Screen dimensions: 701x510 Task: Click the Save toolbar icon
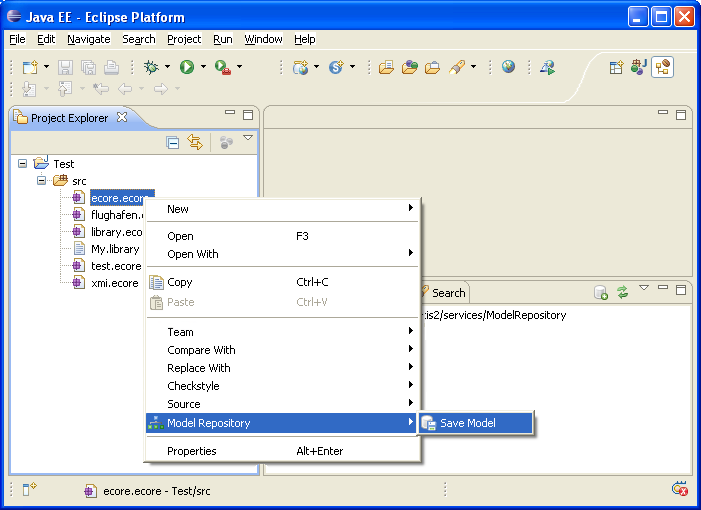pos(65,67)
